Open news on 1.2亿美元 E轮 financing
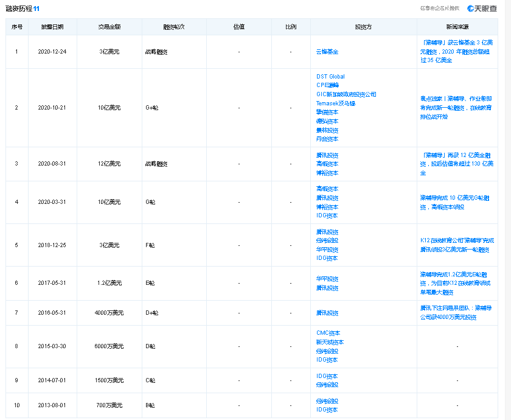 tap(457, 283)
